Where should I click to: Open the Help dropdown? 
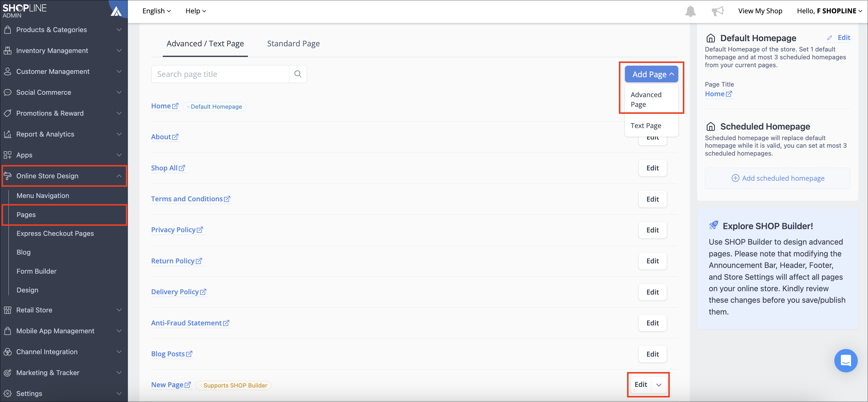(x=195, y=11)
